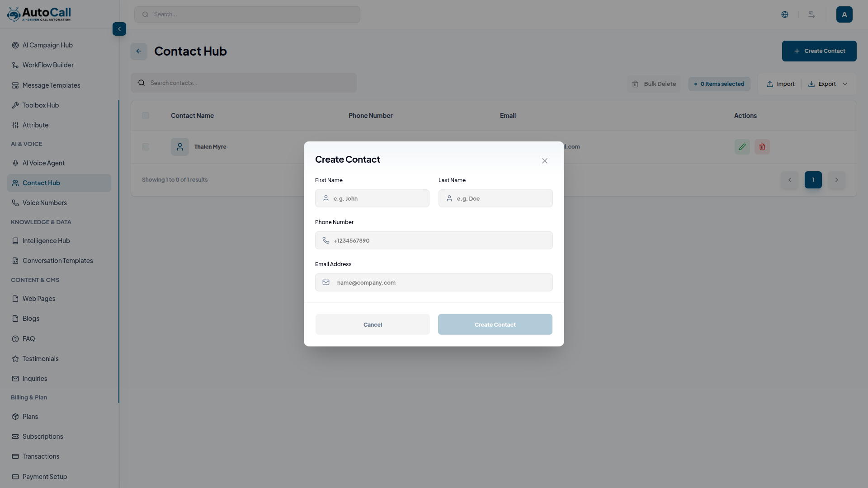Click the Phone Number column header
The width and height of the screenshot is (868, 488).
click(x=371, y=116)
